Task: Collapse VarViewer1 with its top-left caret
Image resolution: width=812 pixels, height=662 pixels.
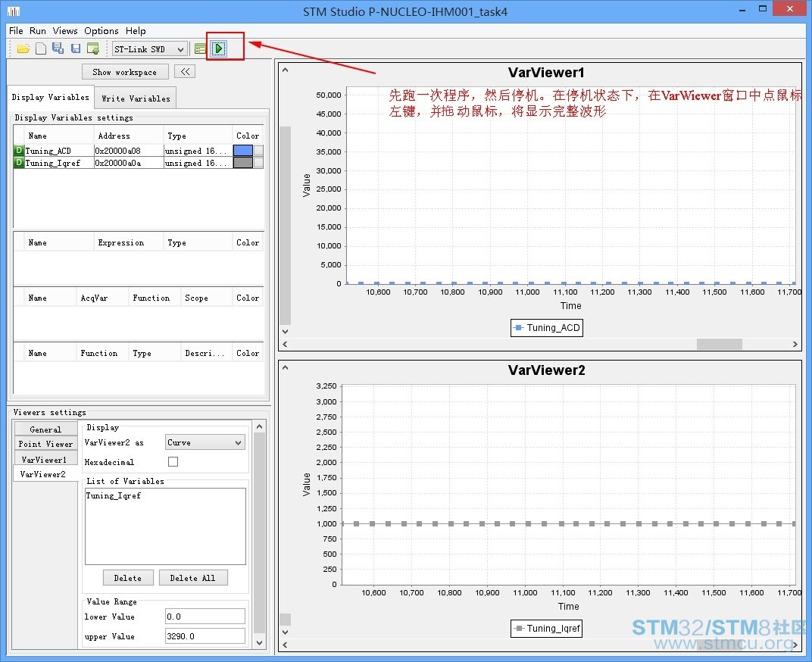Action: [x=286, y=70]
